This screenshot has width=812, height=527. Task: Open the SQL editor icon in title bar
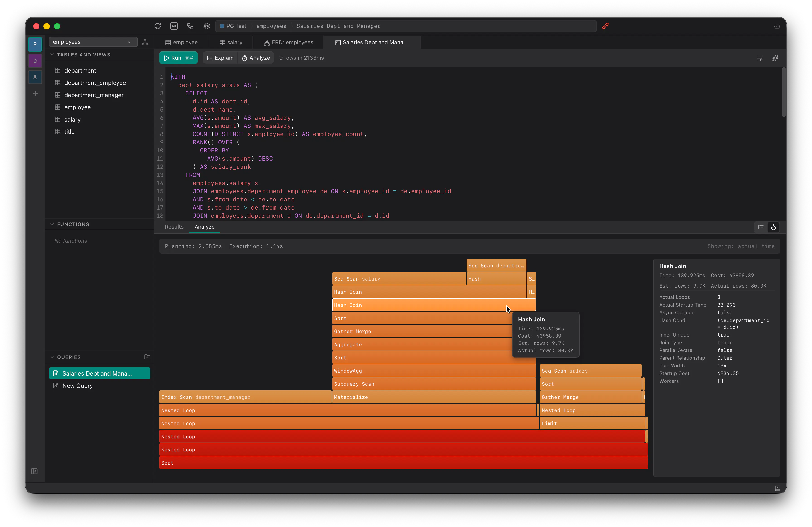[174, 26]
